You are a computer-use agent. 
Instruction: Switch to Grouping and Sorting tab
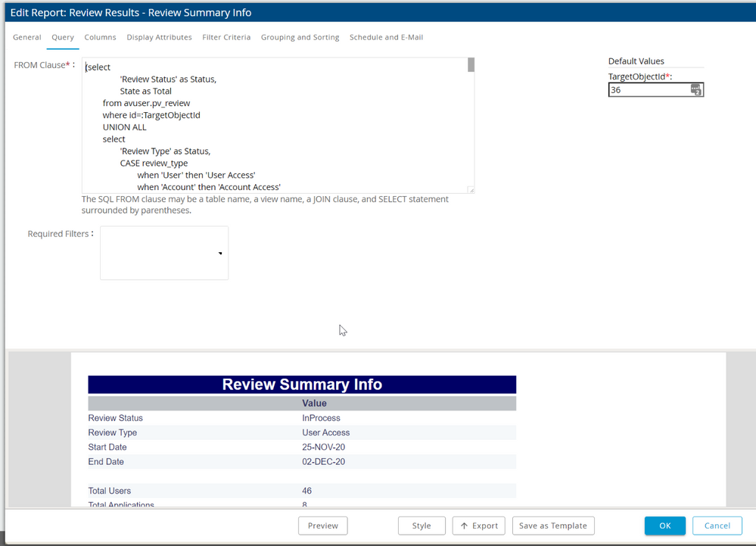click(300, 37)
